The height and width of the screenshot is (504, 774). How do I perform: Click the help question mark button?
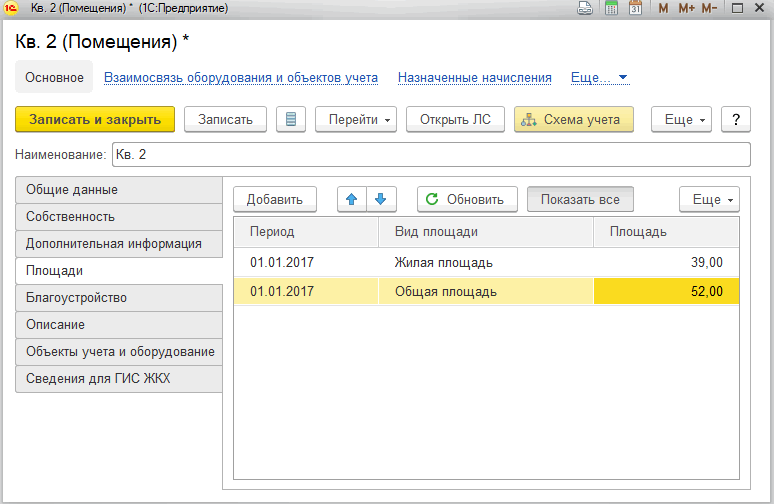pyautogui.click(x=736, y=119)
